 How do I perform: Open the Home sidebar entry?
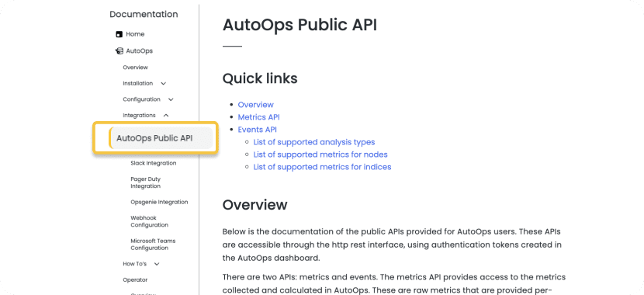135,34
